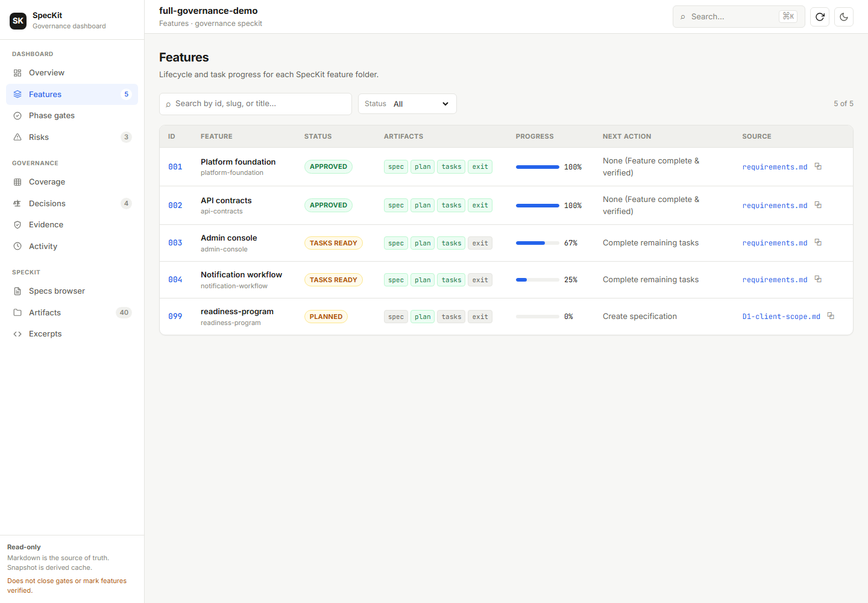
Task: Click the '5 of 5' results count
Action: pos(843,104)
